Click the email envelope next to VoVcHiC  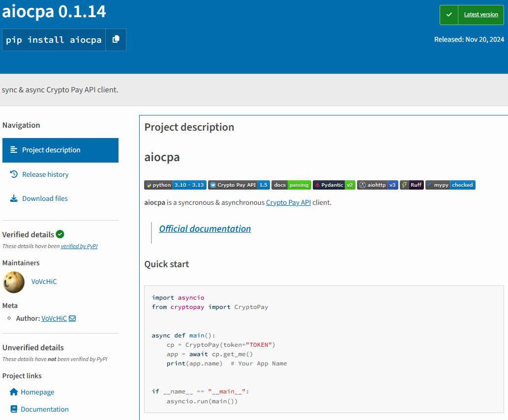coord(72,318)
